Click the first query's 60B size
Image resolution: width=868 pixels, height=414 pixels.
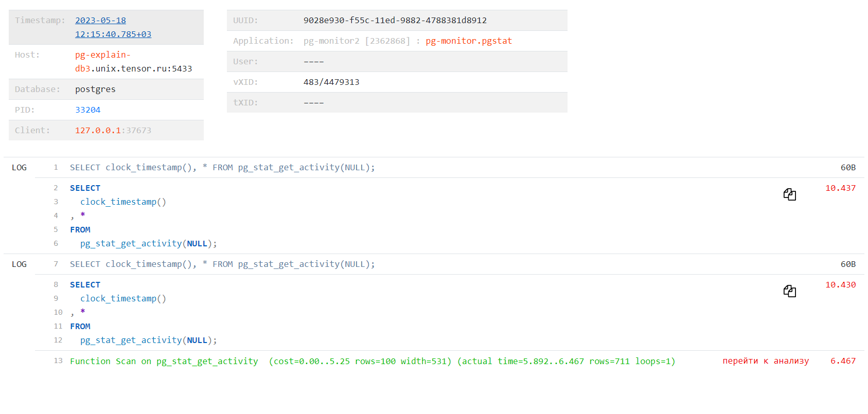[x=847, y=168]
